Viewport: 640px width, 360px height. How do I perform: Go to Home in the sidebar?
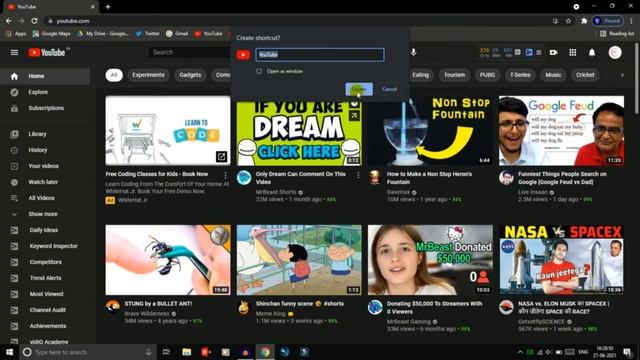click(45, 76)
